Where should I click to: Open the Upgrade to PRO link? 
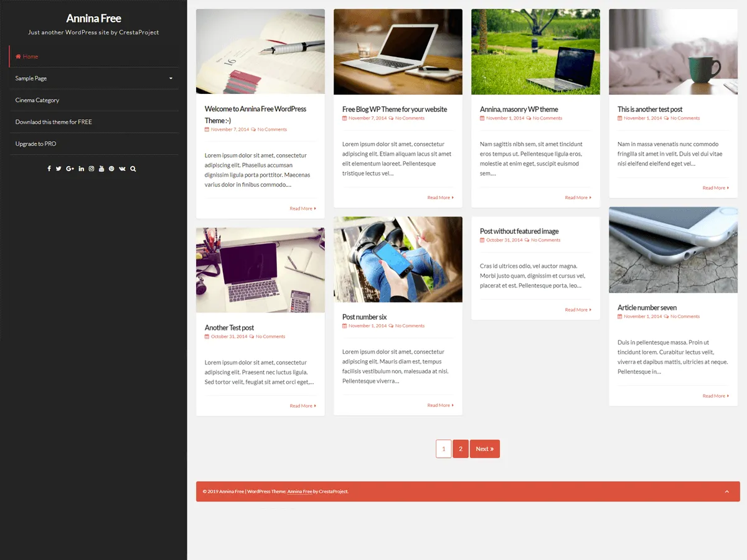pos(37,144)
